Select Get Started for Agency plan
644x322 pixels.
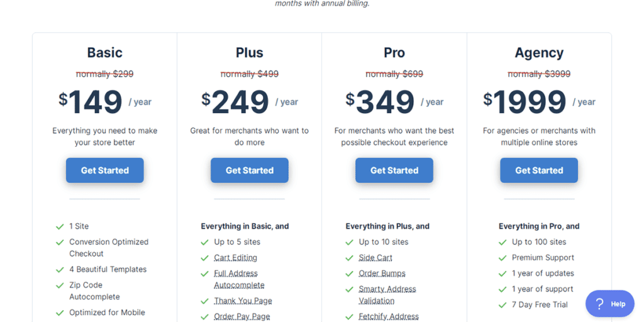[539, 170]
